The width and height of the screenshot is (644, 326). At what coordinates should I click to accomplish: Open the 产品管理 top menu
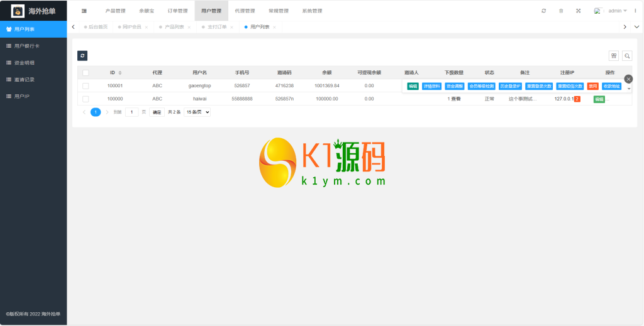(x=116, y=11)
